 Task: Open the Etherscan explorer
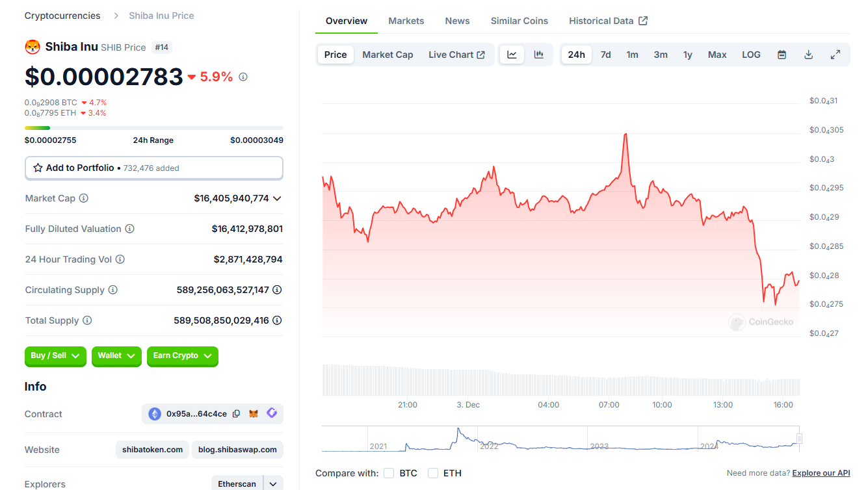pyautogui.click(x=237, y=484)
